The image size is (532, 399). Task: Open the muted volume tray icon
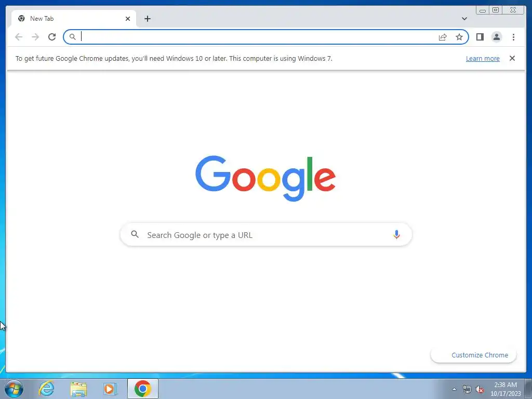point(480,390)
